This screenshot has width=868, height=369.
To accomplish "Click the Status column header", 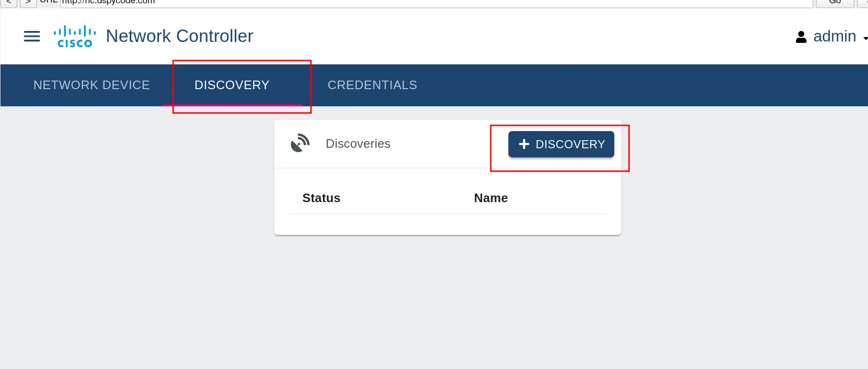I will (321, 198).
